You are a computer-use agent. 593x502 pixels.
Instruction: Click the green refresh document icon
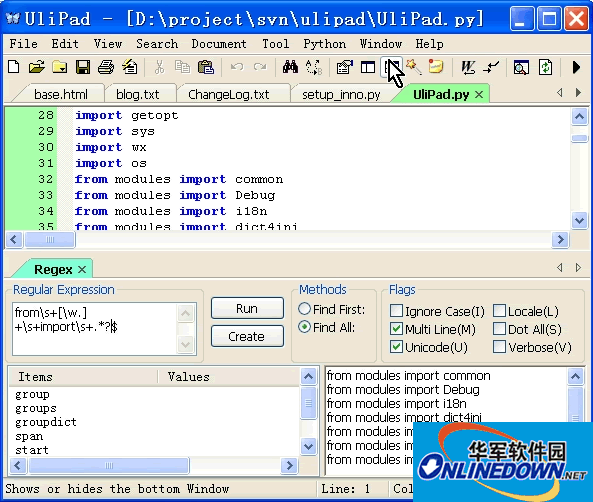click(545, 67)
